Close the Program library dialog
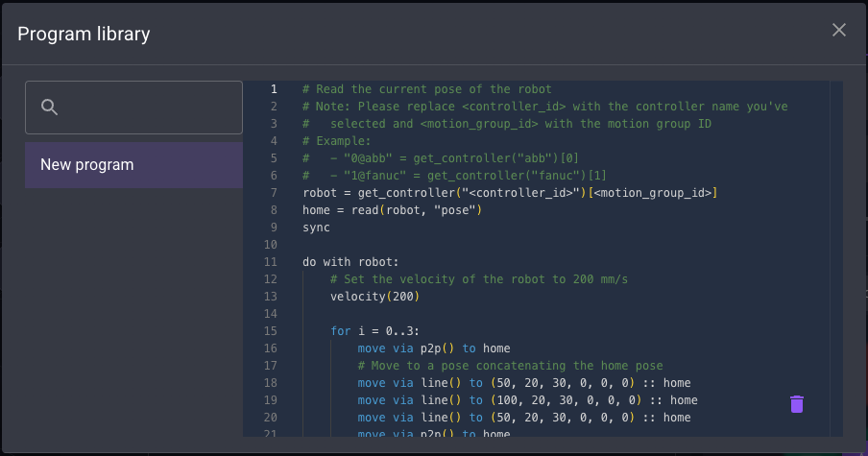The width and height of the screenshot is (868, 456). pyautogui.click(x=838, y=31)
